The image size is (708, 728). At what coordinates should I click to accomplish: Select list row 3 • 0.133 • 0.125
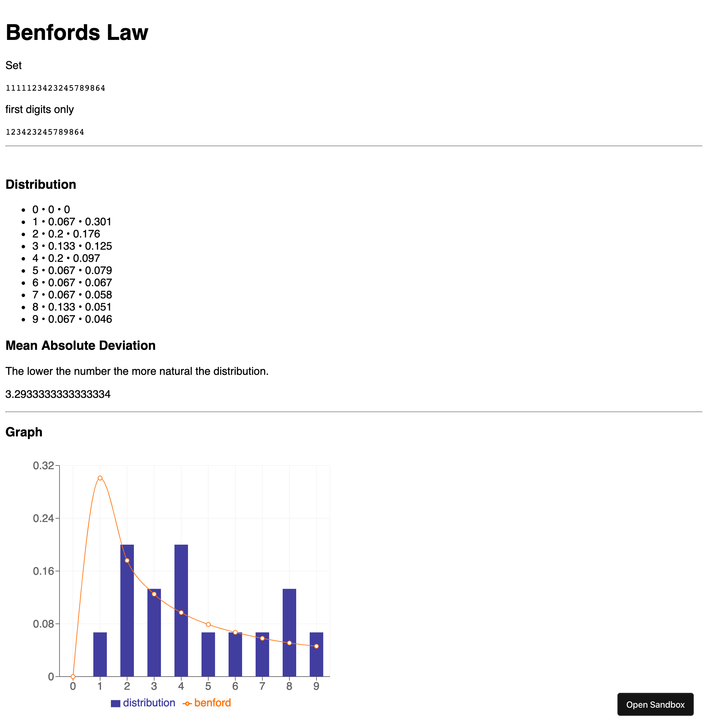pos(72,246)
